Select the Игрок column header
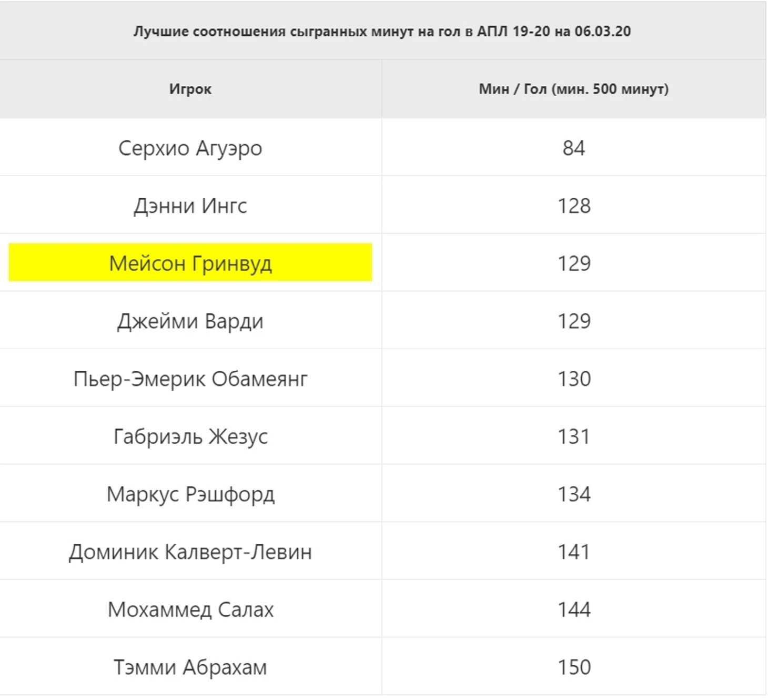The width and height of the screenshot is (768, 700). pos(190,89)
